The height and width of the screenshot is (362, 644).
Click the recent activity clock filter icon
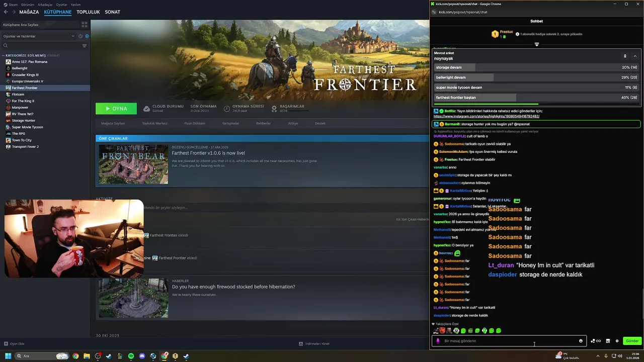pyautogui.click(x=80, y=36)
